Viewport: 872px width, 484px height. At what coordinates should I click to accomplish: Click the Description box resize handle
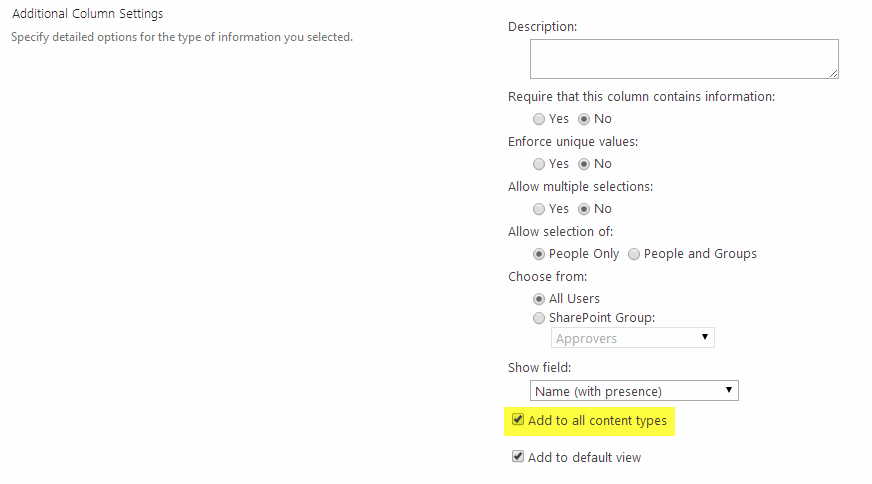pyautogui.click(x=833, y=73)
